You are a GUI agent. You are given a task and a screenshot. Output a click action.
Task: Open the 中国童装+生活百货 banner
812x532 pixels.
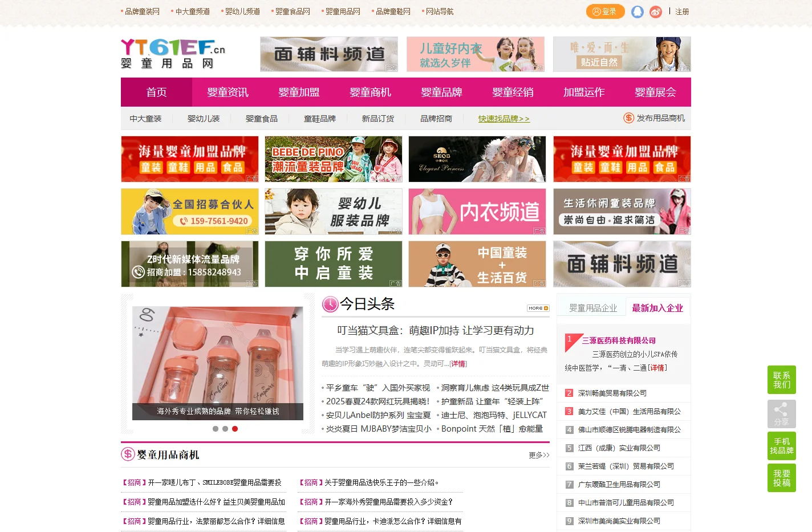[x=477, y=264]
